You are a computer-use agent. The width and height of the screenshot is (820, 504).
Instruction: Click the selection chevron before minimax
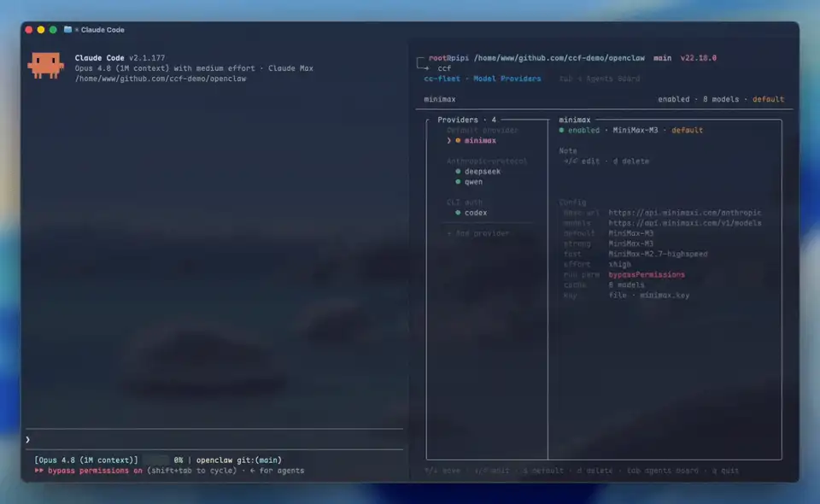pyautogui.click(x=448, y=141)
